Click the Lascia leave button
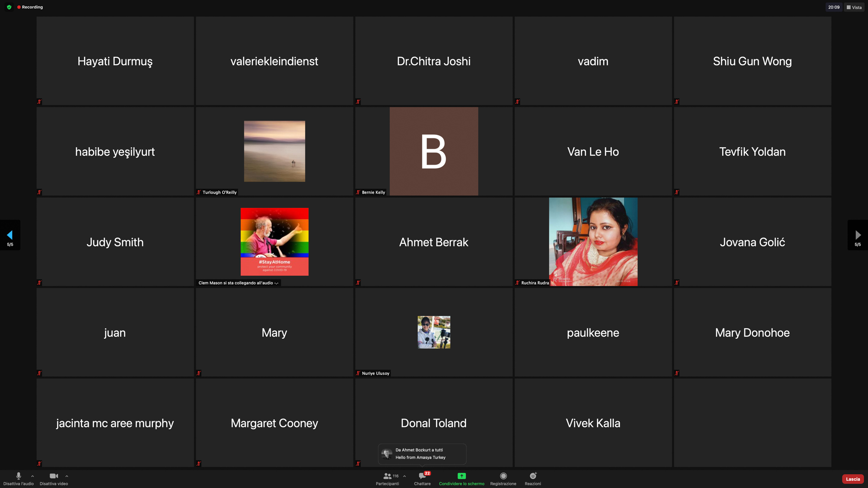Image resolution: width=868 pixels, height=488 pixels. point(852,479)
